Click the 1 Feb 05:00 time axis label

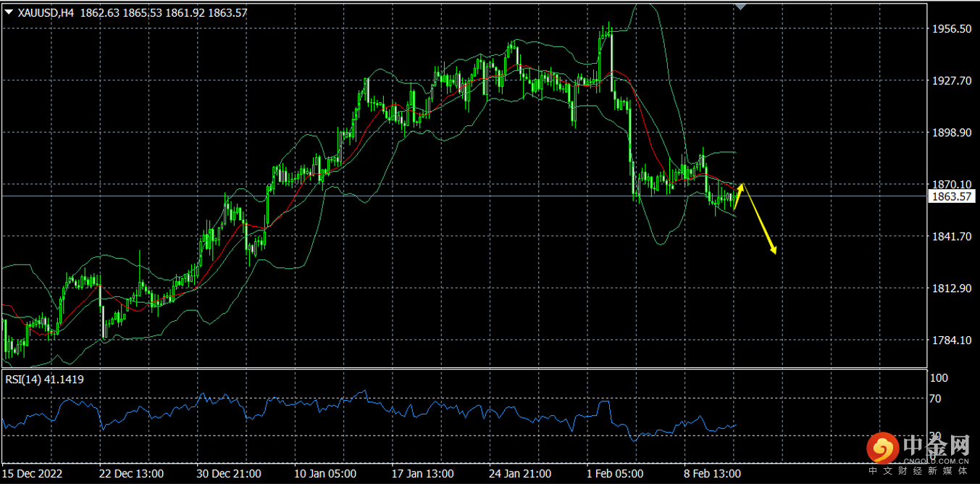pos(616,474)
